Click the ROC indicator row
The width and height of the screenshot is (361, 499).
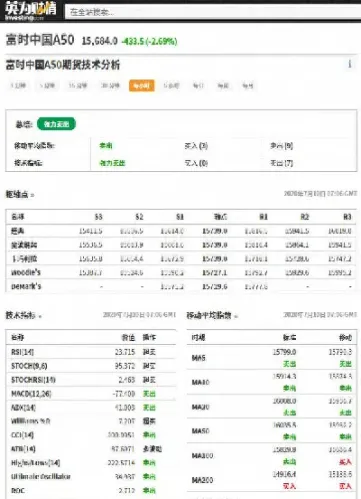pos(91,490)
